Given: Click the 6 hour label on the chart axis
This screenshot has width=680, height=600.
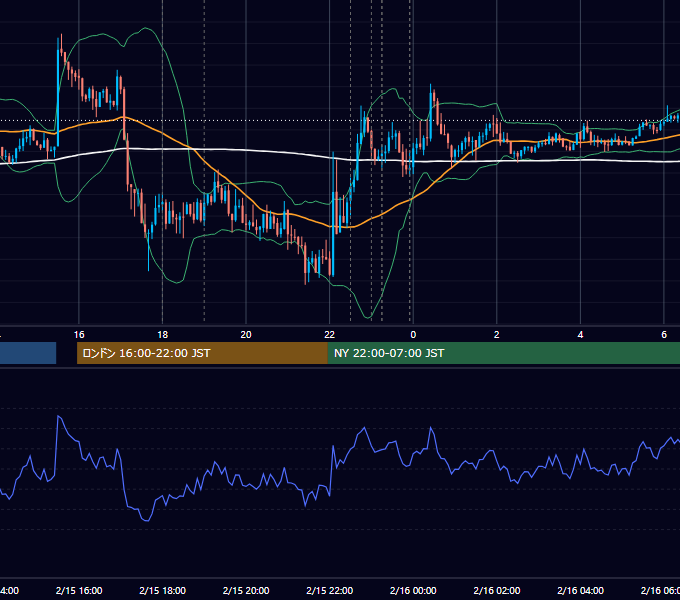Looking at the screenshot, I should coord(664,335).
